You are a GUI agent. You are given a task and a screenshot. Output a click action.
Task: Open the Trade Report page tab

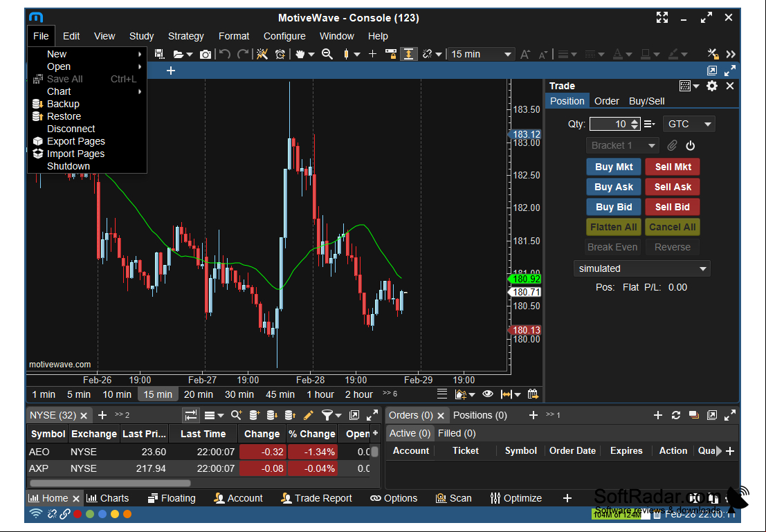click(316, 498)
